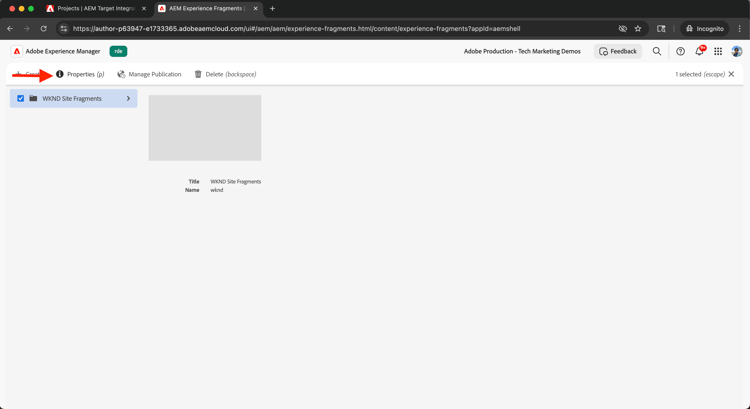
Task: Click the tracking protection eye icon
Action: [x=622, y=29]
